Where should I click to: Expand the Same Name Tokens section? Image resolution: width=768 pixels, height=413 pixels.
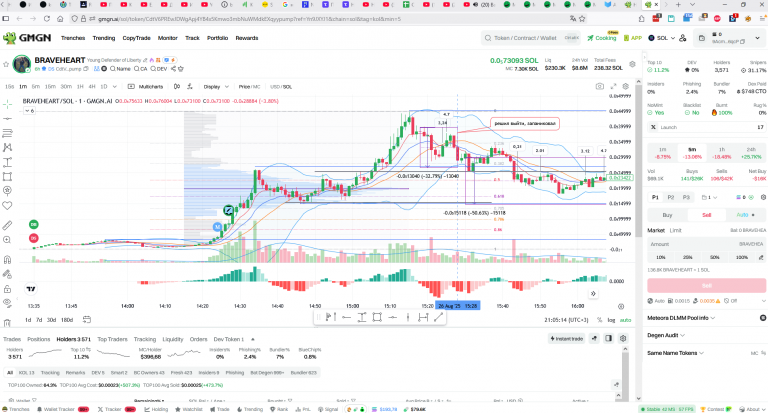(675, 353)
